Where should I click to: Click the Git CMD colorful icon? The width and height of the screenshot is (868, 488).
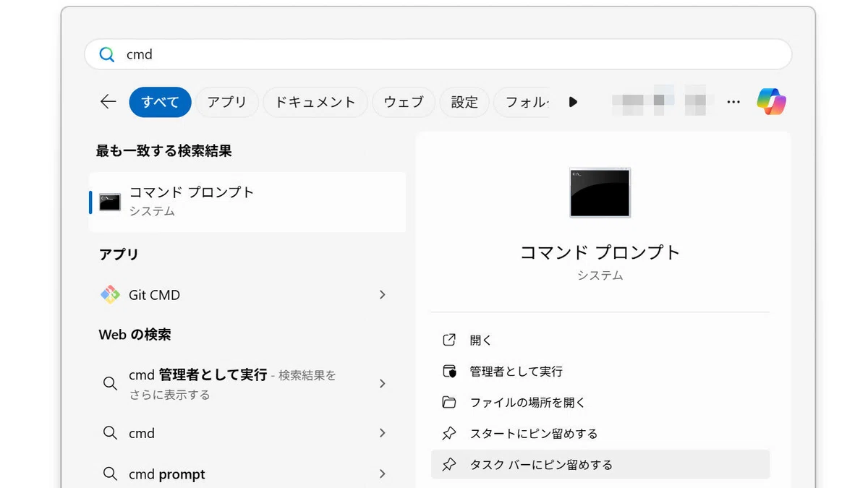[x=110, y=295]
